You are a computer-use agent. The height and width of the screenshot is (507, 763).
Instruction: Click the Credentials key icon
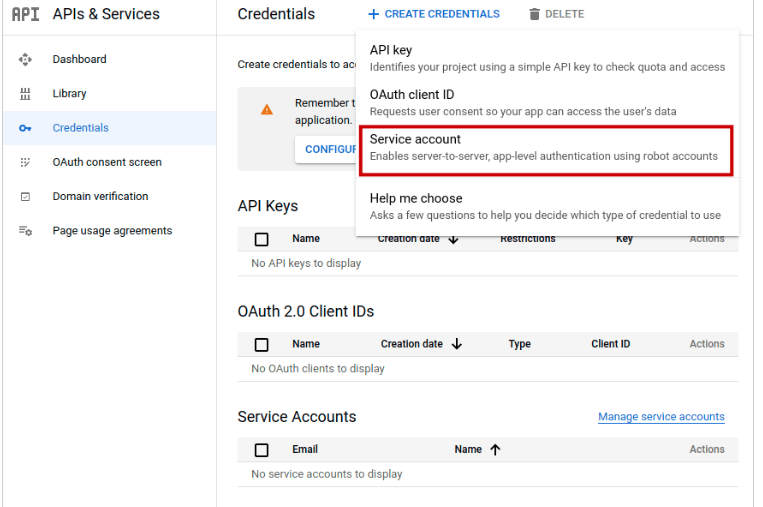pos(25,128)
